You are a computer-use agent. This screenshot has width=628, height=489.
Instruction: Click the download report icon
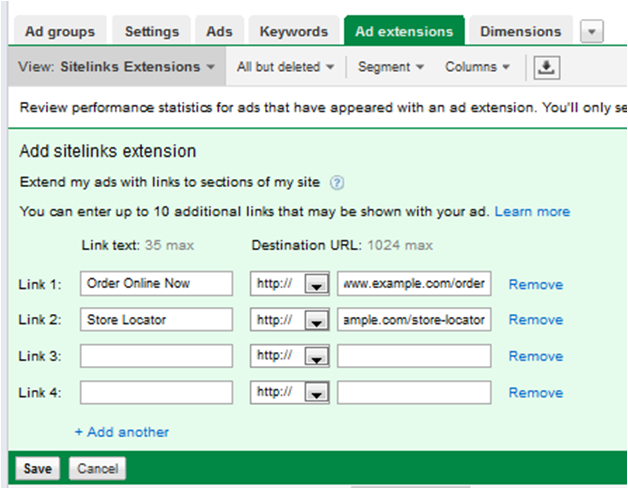(x=545, y=67)
